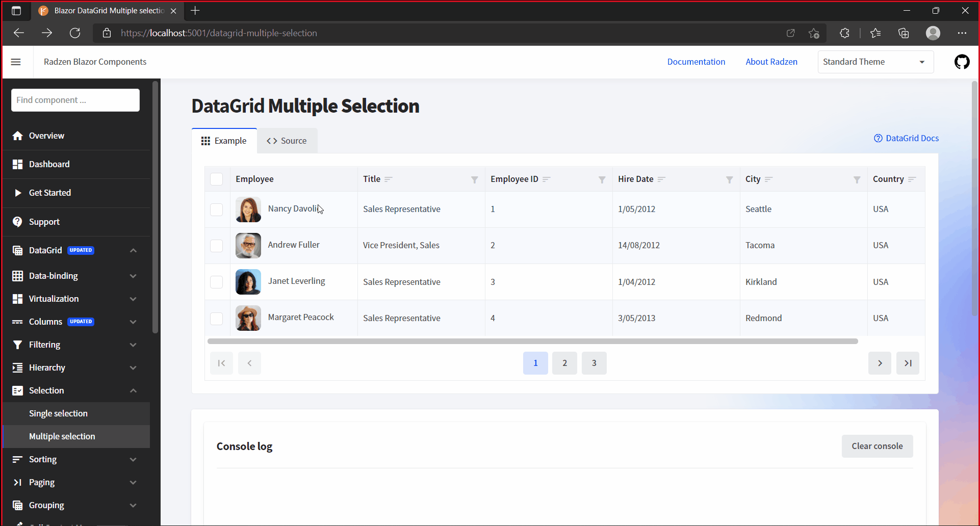This screenshot has height=526, width=980.
Task: Click the Employee ID column filter icon
Action: pyautogui.click(x=602, y=179)
